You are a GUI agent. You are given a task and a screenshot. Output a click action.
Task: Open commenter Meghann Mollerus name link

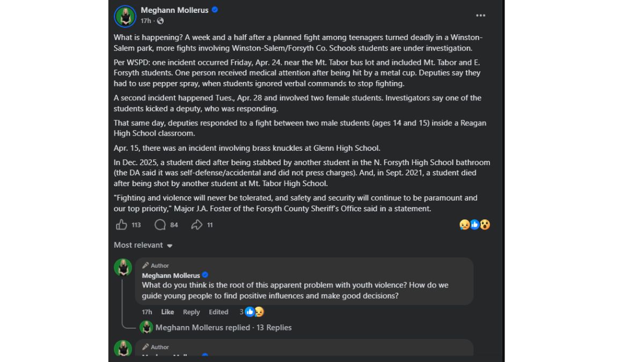171,276
